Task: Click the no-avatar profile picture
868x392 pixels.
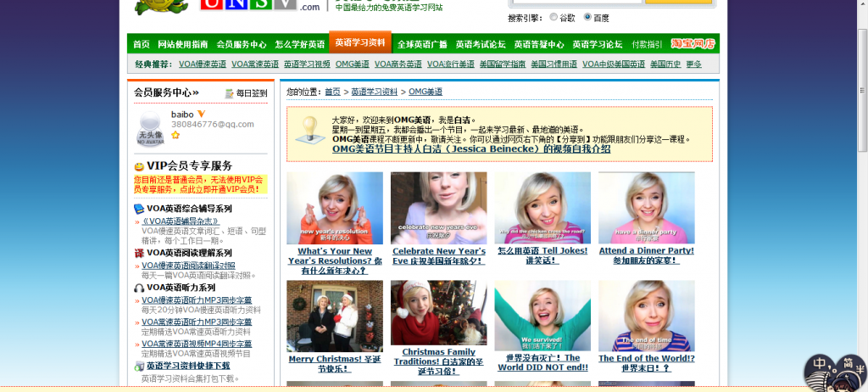Action: pyautogui.click(x=151, y=129)
